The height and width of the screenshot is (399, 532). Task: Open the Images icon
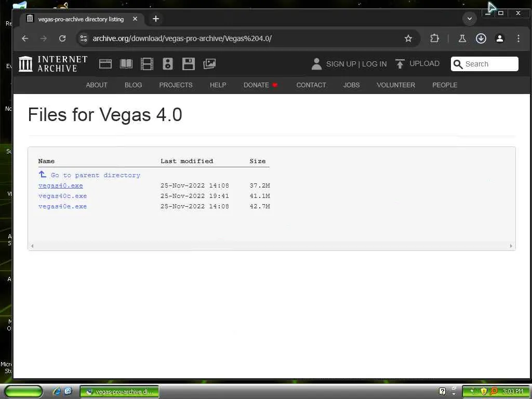[x=209, y=64]
